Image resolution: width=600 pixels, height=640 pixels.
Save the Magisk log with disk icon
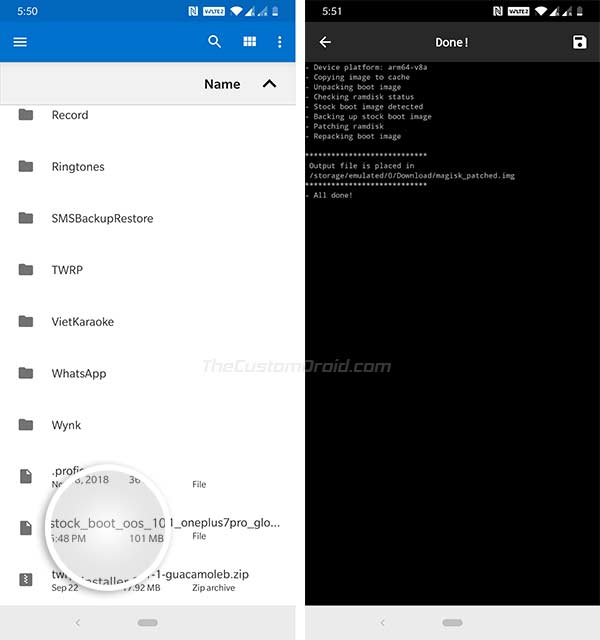[579, 42]
